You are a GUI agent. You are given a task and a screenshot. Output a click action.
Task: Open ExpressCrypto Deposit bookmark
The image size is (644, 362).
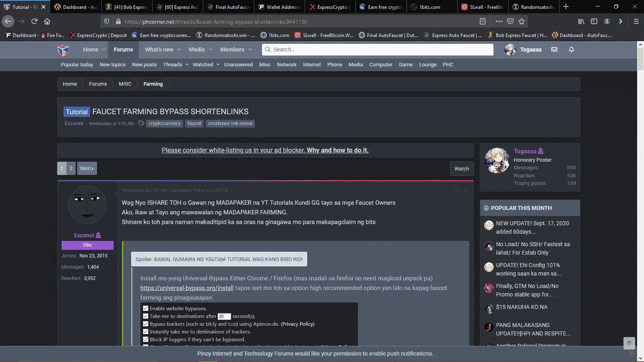pyautogui.click(x=98, y=35)
